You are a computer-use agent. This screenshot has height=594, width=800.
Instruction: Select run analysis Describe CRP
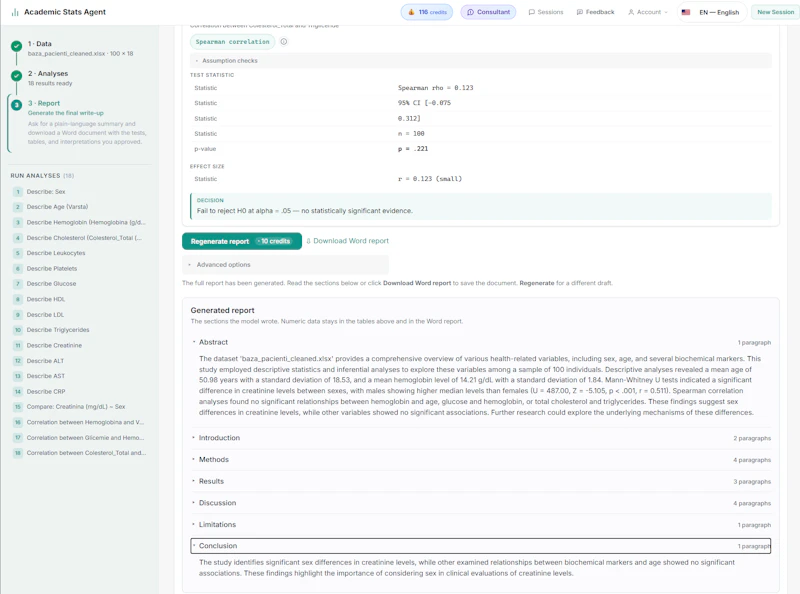coord(80,391)
